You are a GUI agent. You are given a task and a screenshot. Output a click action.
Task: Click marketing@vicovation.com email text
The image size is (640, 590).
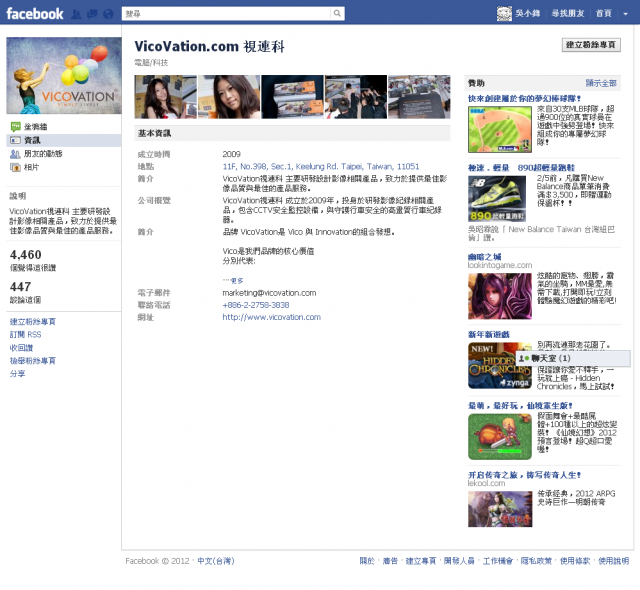click(269, 293)
